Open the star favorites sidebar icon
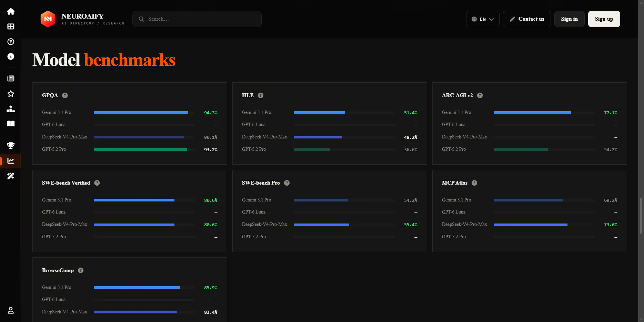Image resolution: width=644 pixels, height=322 pixels. pos(11,94)
